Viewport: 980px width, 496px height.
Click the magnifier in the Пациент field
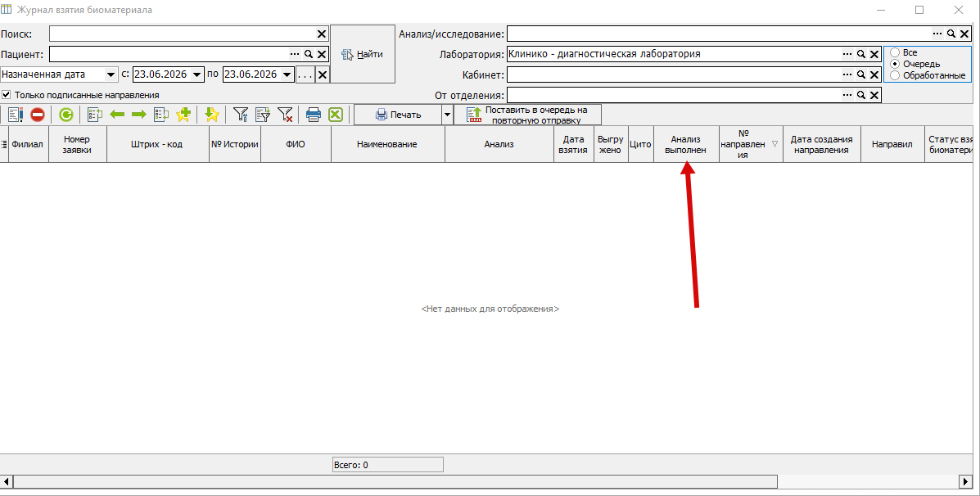[309, 54]
